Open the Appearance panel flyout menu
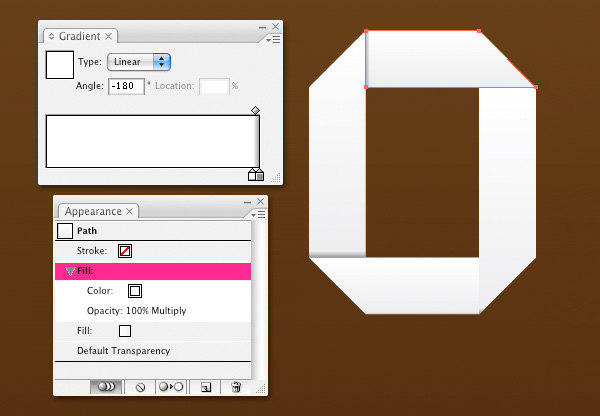 259,215
